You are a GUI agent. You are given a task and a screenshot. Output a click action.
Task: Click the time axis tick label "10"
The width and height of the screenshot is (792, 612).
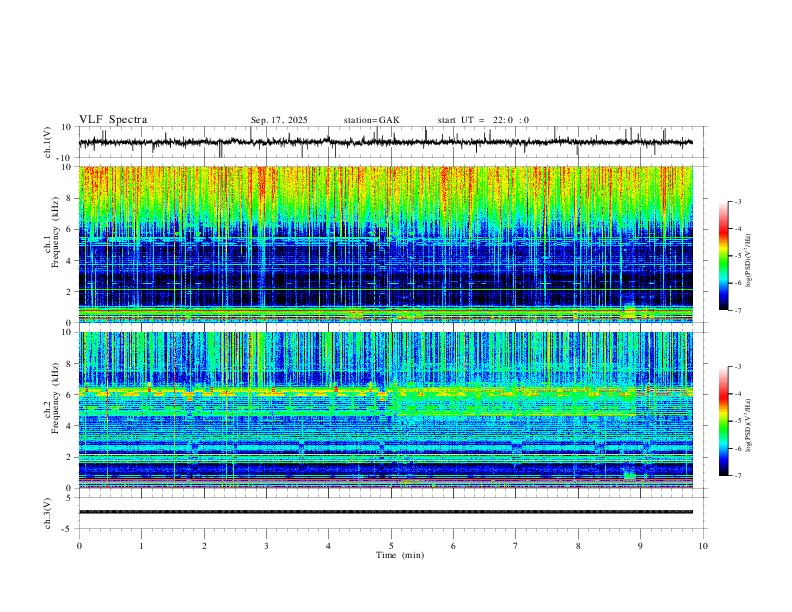coord(703,546)
